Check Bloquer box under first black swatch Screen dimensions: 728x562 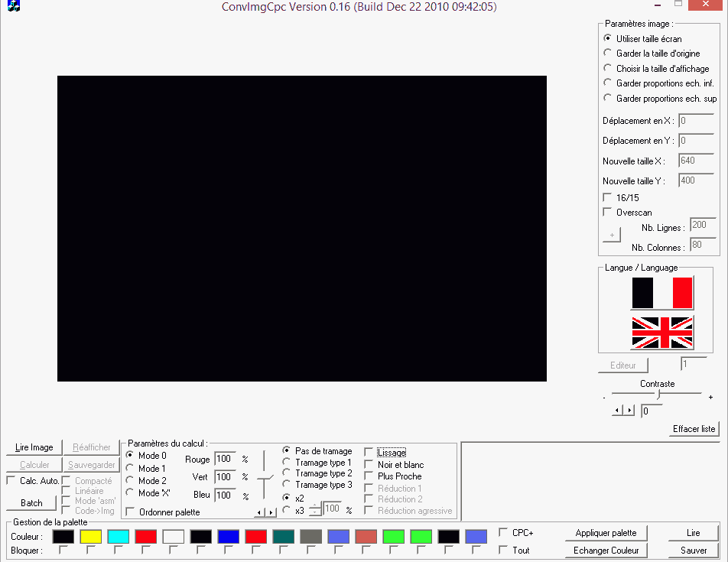point(63,550)
